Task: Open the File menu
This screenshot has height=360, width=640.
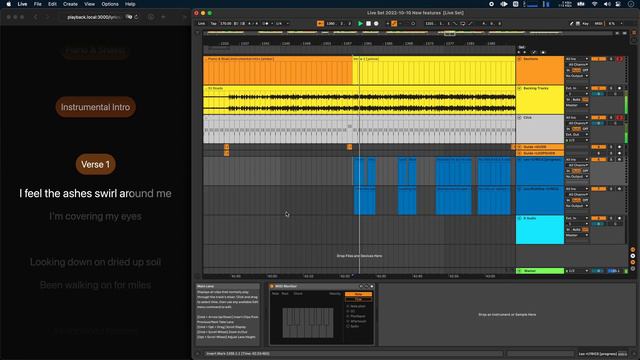Action: point(38,4)
